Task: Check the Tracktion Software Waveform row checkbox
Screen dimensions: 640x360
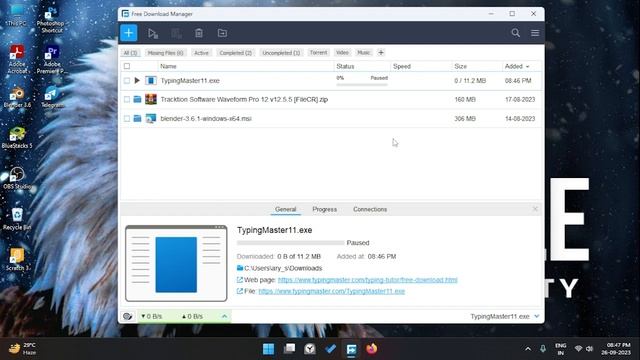Action: (x=127, y=99)
